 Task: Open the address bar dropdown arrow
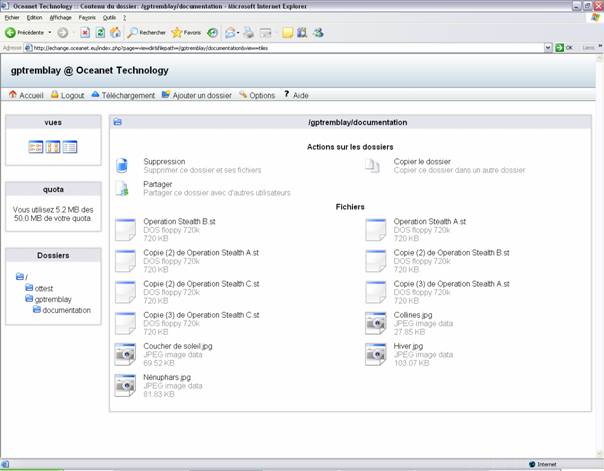click(x=548, y=48)
